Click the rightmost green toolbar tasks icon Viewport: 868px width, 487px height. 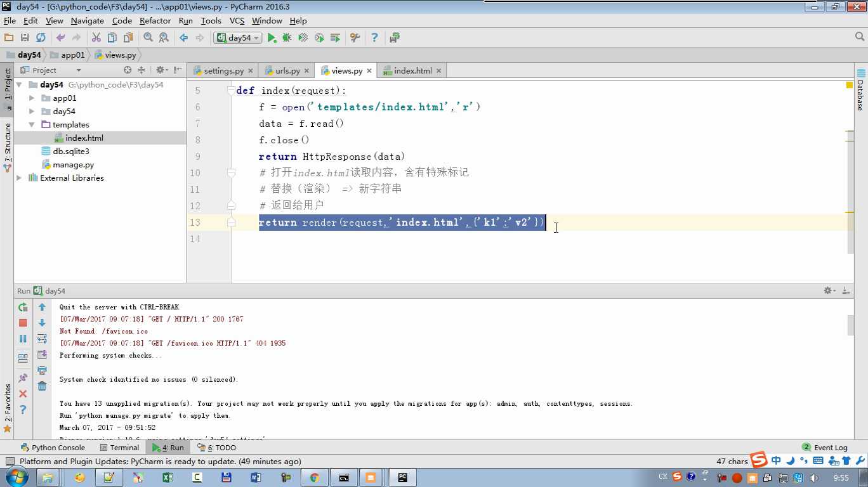[394, 38]
